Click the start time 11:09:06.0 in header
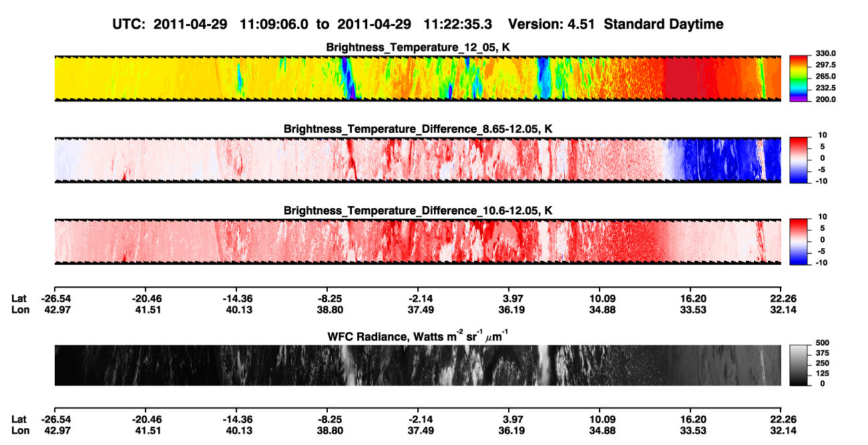The height and width of the screenshot is (445, 868). [x=273, y=24]
